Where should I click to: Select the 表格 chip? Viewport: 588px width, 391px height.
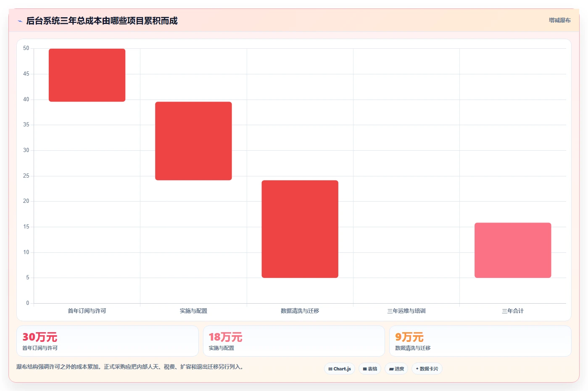(x=370, y=369)
